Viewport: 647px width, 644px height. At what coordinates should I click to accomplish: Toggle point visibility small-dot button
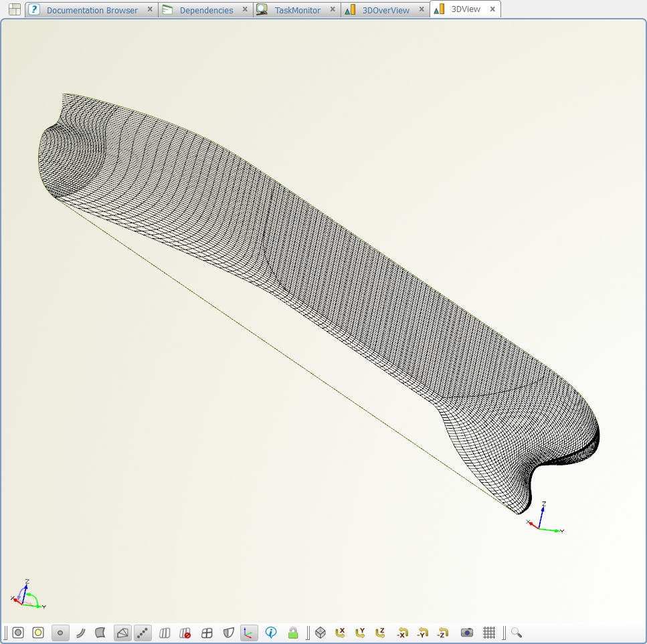pos(60,633)
